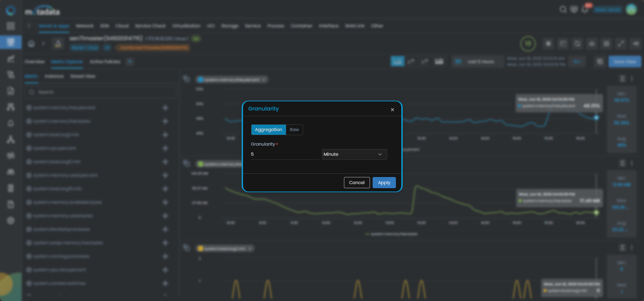
Task: Select the active chart-type icon in the toolbar
Action: pos(398,61)
